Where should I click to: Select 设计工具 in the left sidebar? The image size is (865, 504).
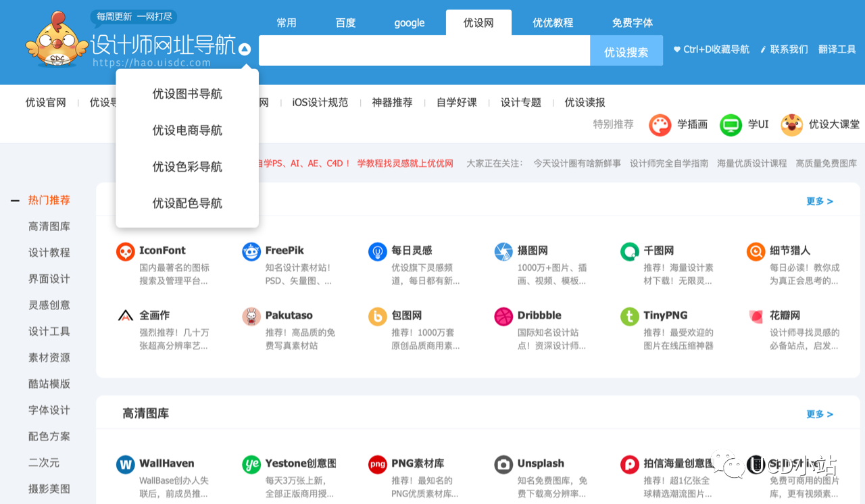(x=49, y=331)
